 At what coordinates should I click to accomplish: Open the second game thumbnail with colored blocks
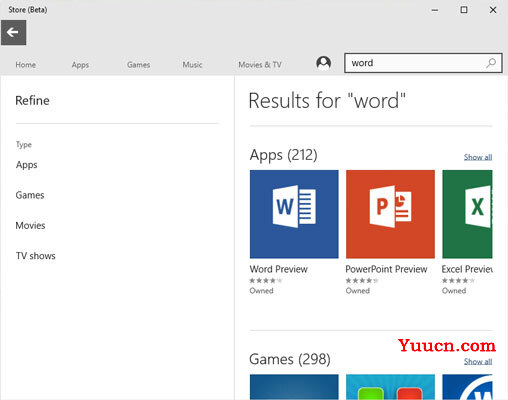point(390,387)
